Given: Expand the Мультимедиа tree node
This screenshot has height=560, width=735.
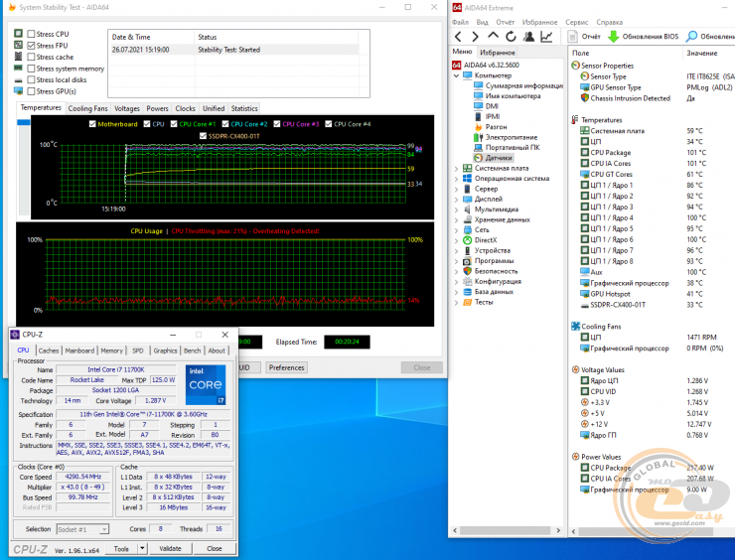Looking at the screenshot, I should pos(456,210).
